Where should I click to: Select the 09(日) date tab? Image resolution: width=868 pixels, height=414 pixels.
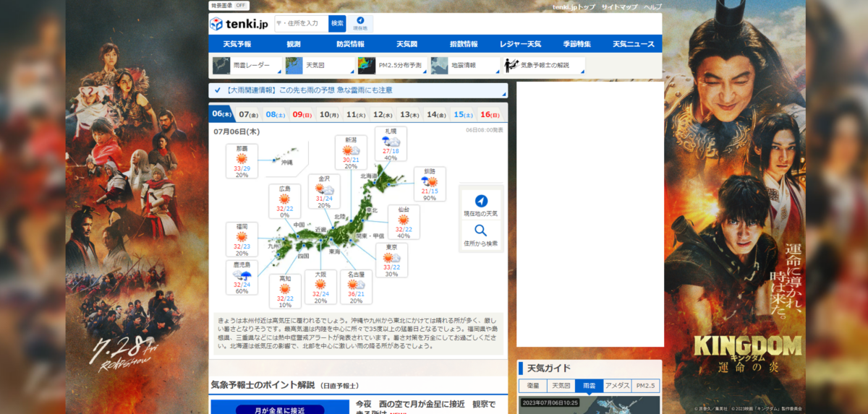coord(302,114)
